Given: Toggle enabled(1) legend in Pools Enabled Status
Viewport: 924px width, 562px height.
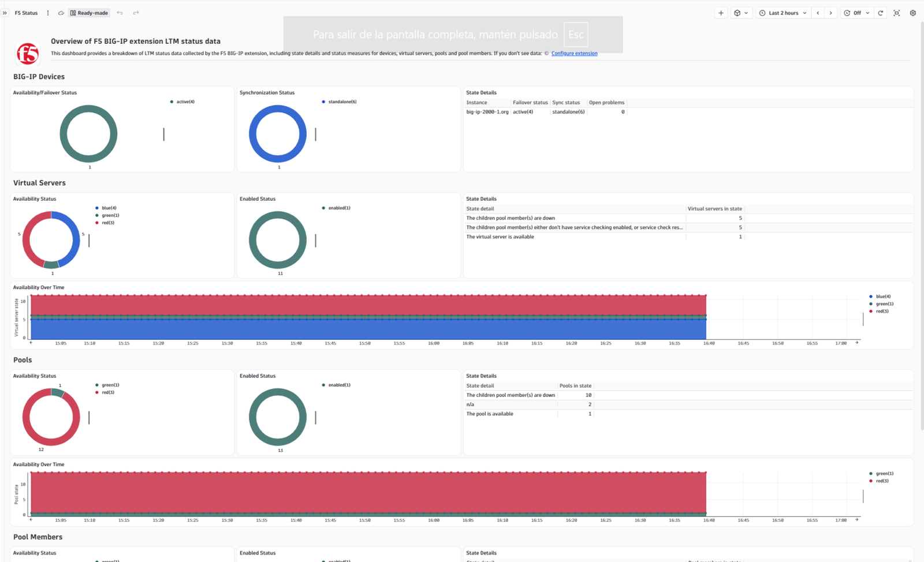Looking at the screenshot, I should coord(336,385).
